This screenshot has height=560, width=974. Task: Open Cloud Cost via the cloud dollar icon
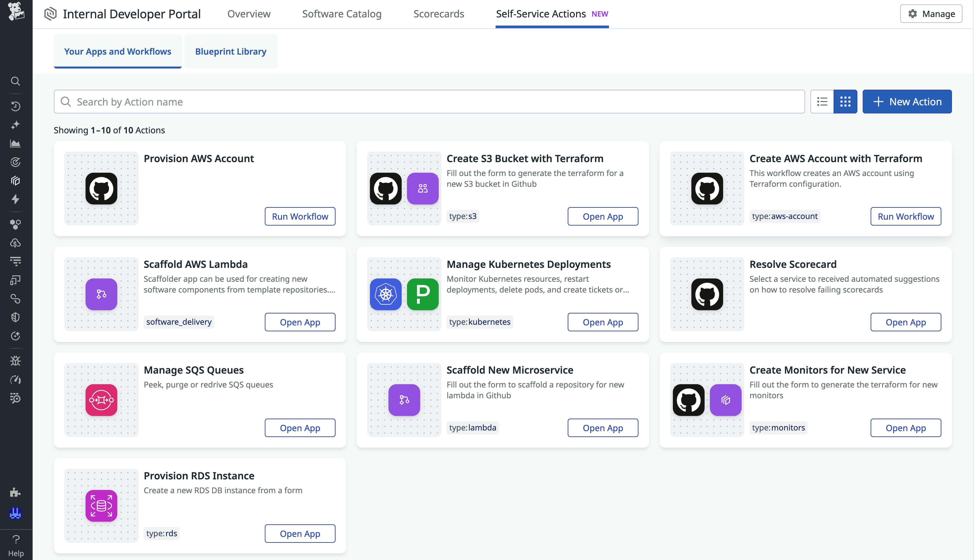point(15,242)
